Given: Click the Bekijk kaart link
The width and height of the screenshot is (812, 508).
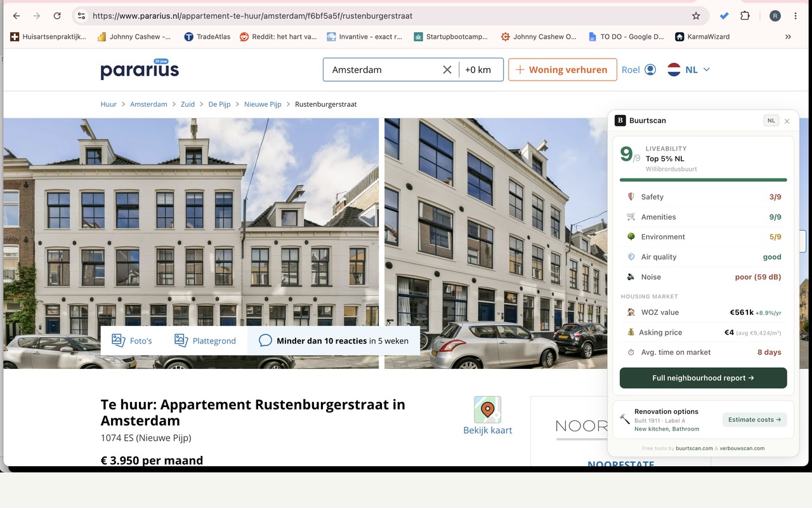Looking at the screenshot, I should click(487, 431).
